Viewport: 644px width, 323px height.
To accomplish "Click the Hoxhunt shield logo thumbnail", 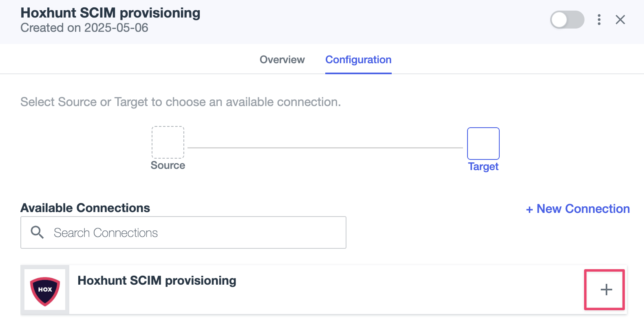I will point(45,290).
